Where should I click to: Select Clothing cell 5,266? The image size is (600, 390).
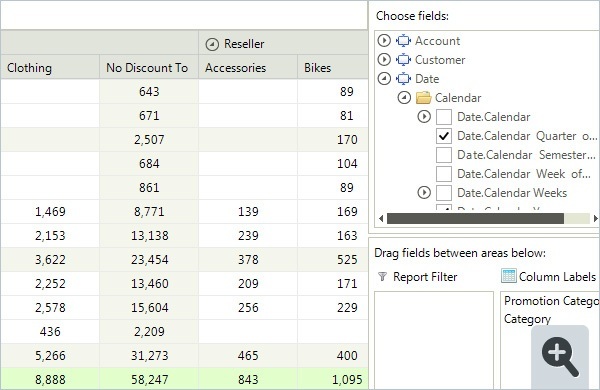[50, 356]
